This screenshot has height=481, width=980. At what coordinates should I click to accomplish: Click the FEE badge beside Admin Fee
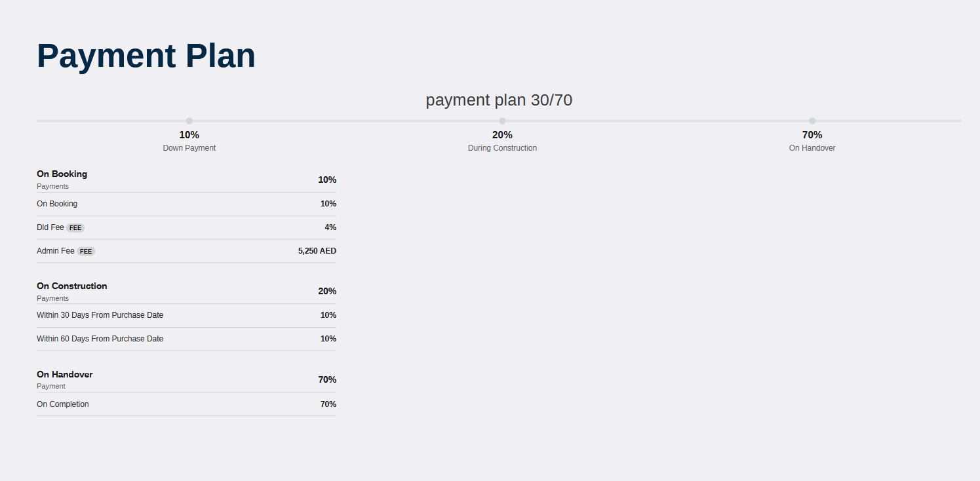tap(86, 252)
